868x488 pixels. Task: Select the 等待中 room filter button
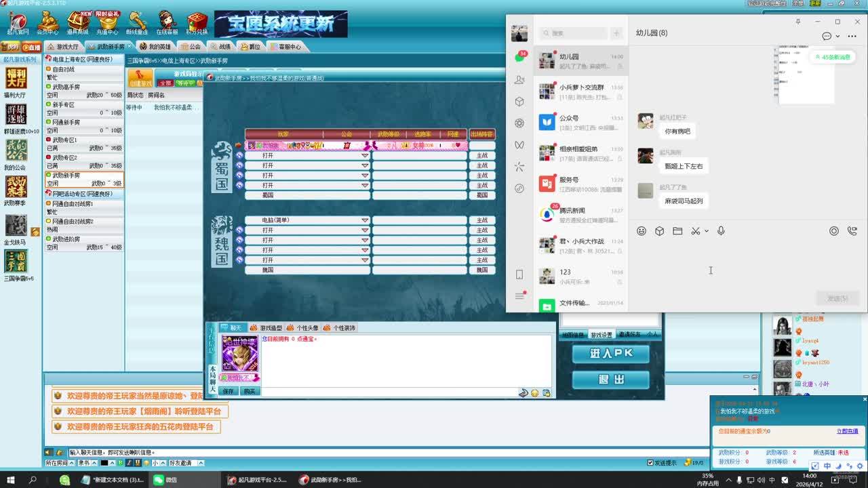(x=185, y=83)
